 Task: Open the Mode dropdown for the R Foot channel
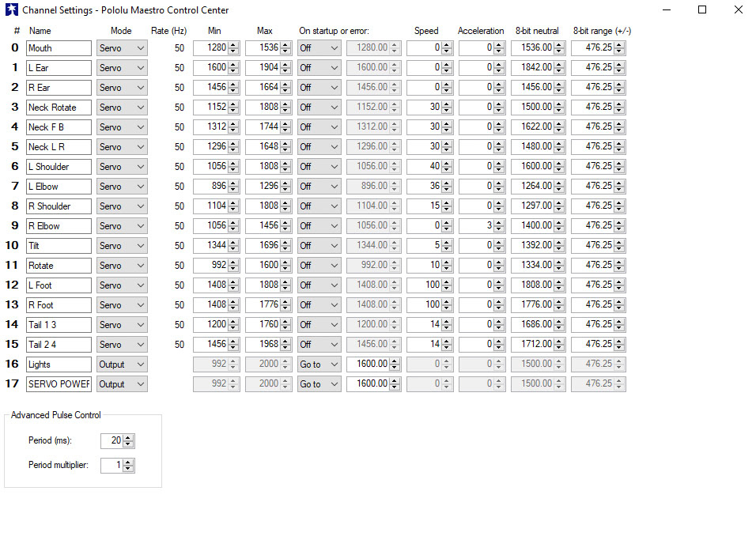(x=122, y=305)
